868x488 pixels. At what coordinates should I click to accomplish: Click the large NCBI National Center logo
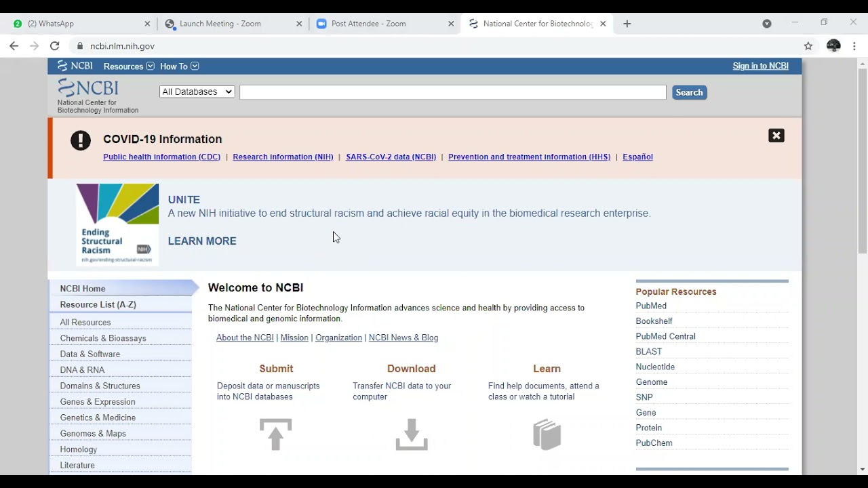tap(98, 97)
